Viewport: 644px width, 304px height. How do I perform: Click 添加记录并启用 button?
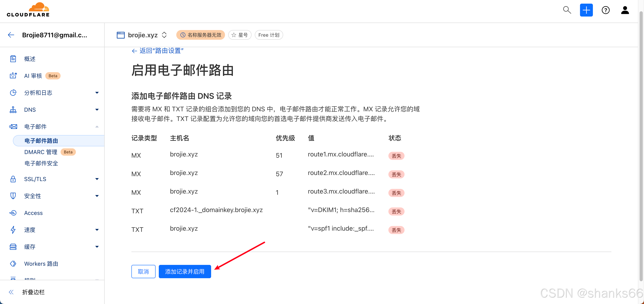click(185, 272)
